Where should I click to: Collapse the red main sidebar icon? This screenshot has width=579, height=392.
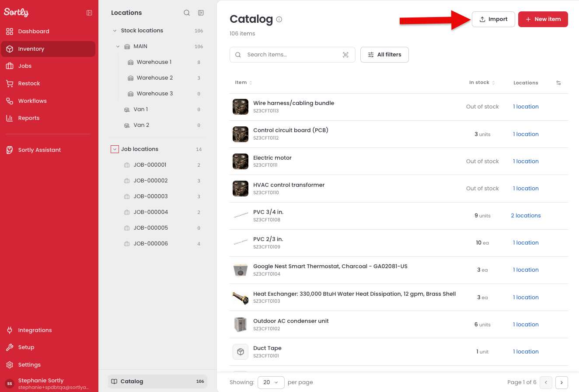click(x=89, y=13)
